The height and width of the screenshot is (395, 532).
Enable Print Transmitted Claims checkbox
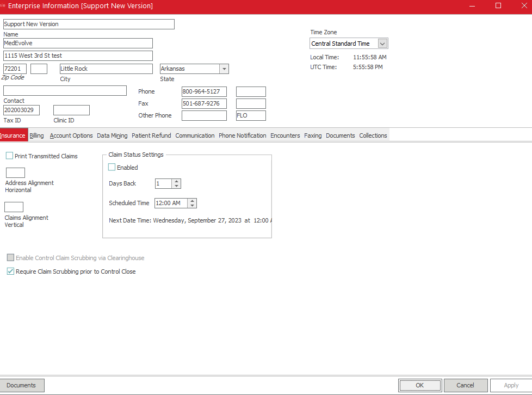(9, 156)
